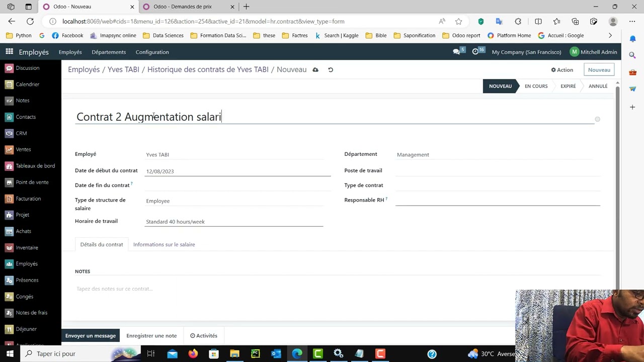Screen dimensions: 644x362
Task: Open Projet app in sidebar
Action: (17, 215)
